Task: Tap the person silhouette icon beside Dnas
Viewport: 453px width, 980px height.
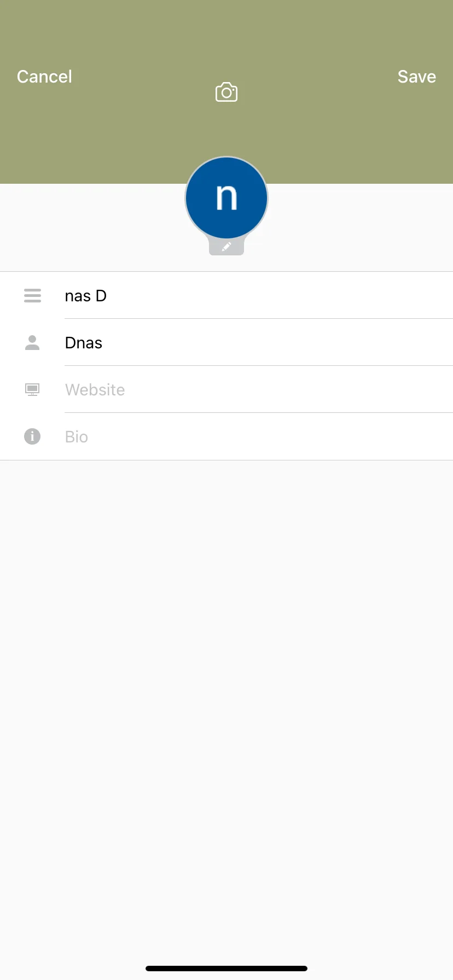Action: pos(32,343)
